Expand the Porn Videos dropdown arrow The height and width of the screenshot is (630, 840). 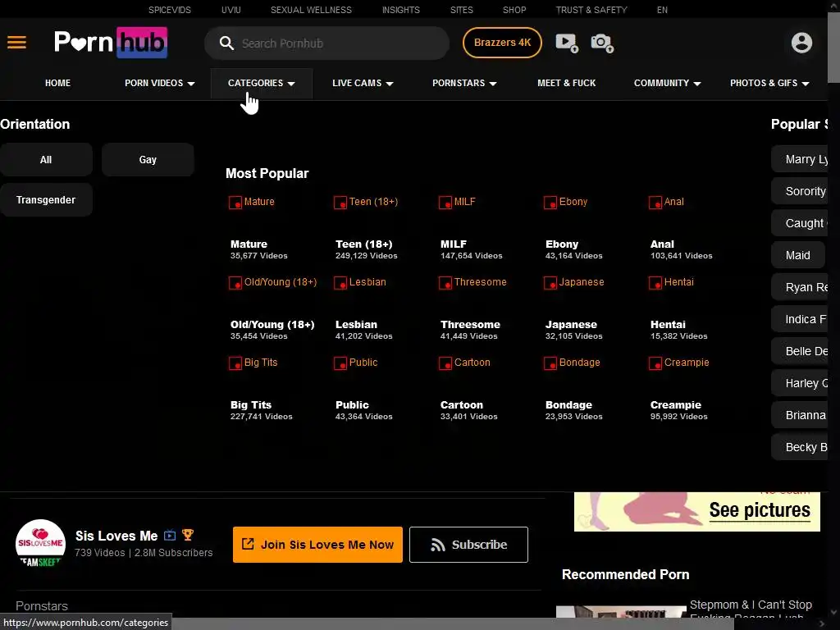191,84
